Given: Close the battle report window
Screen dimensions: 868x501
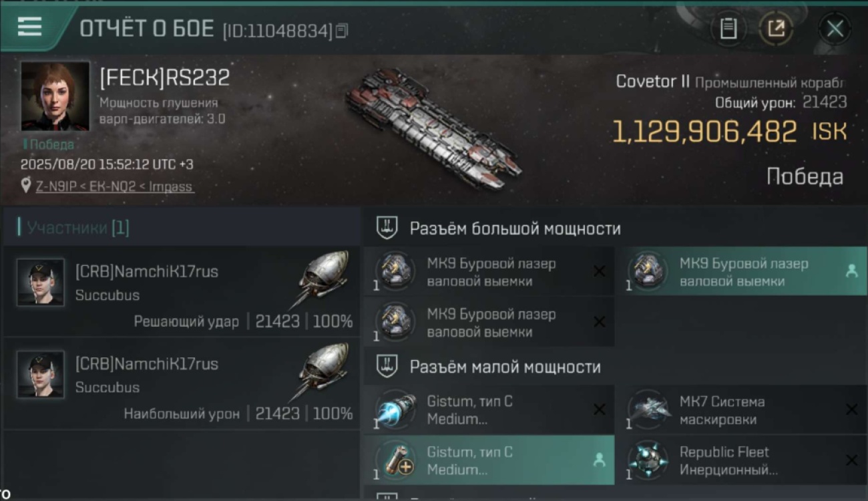Looking at the screenshot, I should click(835, 29).
